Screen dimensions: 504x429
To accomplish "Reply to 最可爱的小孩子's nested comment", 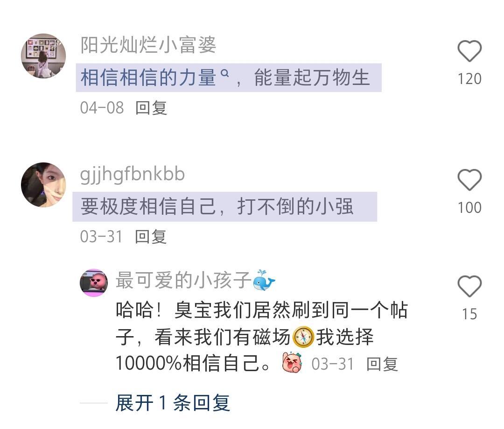I will point(382,364).
